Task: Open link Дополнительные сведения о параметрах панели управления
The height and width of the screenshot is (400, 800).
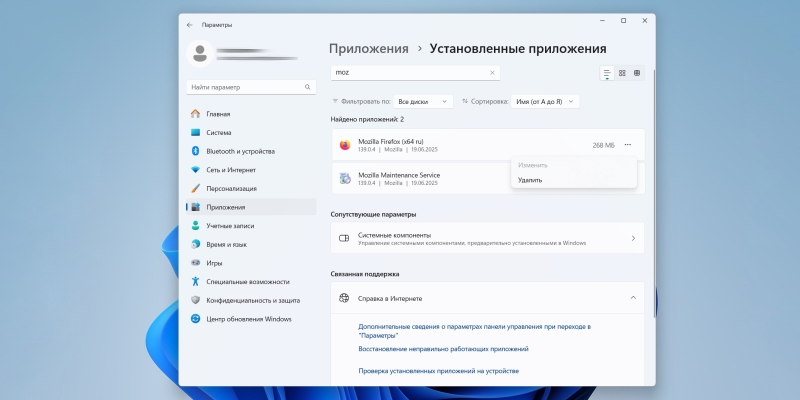Action: tap(474, 331)
